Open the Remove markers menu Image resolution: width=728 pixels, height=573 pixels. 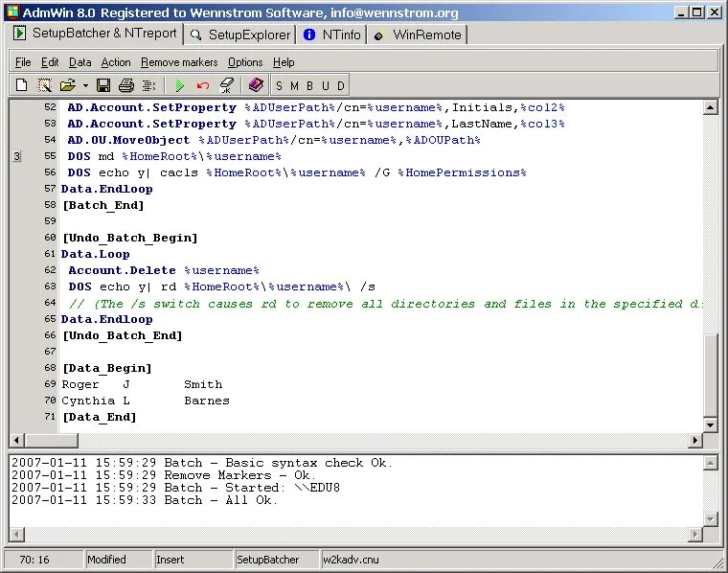click(179, 62)
